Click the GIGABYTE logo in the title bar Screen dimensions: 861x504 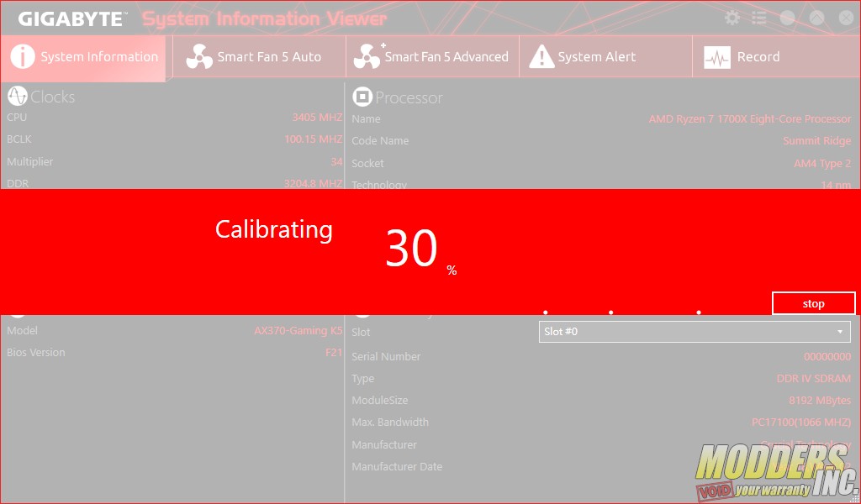coord(72,19)
